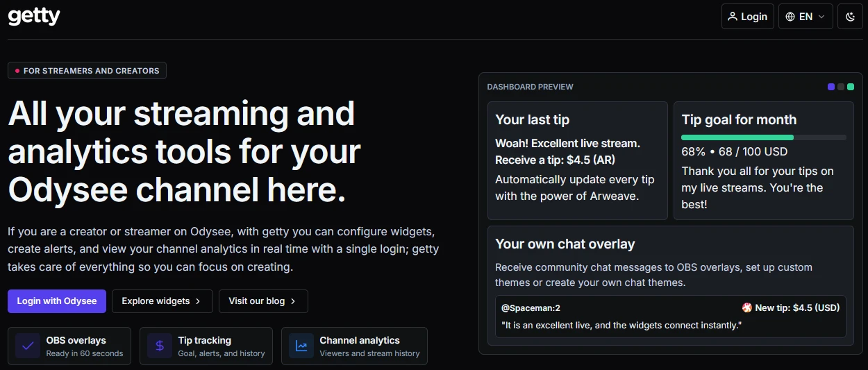This screenshot has height=370, width=868.
Task: Click the tip goal progress bar
Action: [764, 137]
